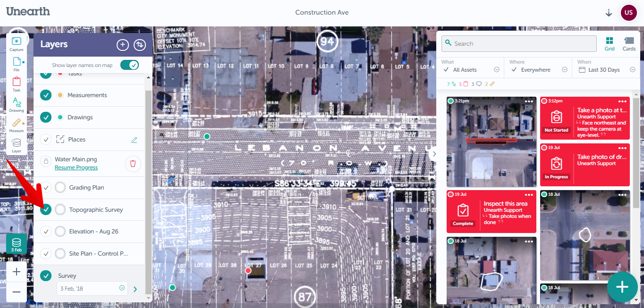Click the Construction Ave project title
Viewport: 644px width, 308px height.
coord(322,13)
